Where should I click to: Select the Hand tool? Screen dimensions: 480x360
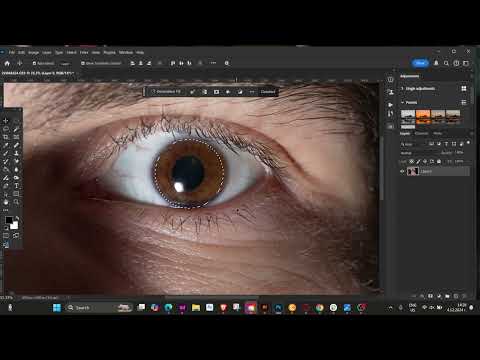tap(6, 202)
